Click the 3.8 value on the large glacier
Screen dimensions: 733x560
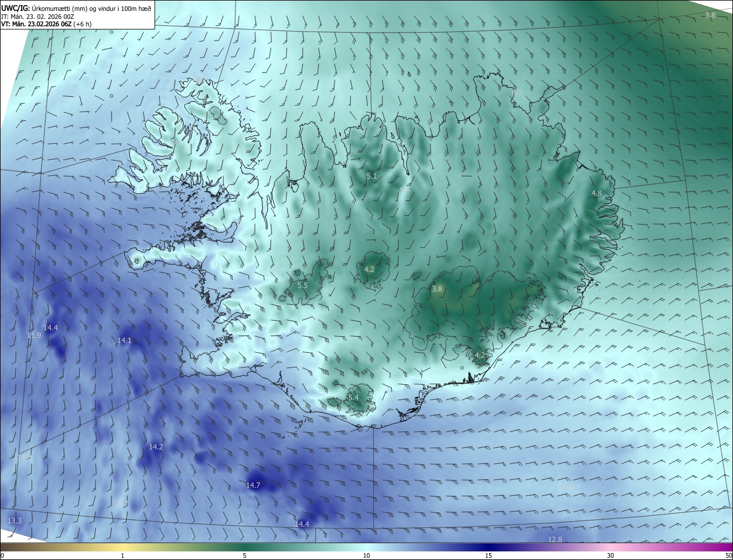[437, 289]
